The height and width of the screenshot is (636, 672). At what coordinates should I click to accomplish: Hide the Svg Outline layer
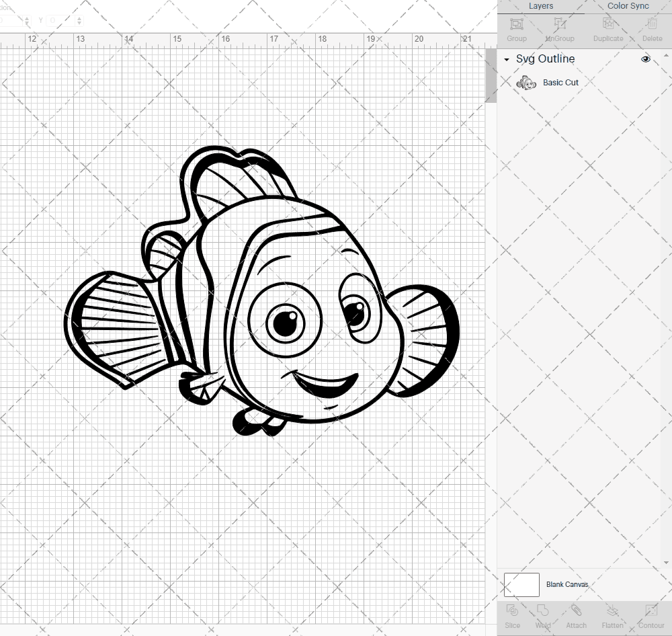(x=645, y=59)
